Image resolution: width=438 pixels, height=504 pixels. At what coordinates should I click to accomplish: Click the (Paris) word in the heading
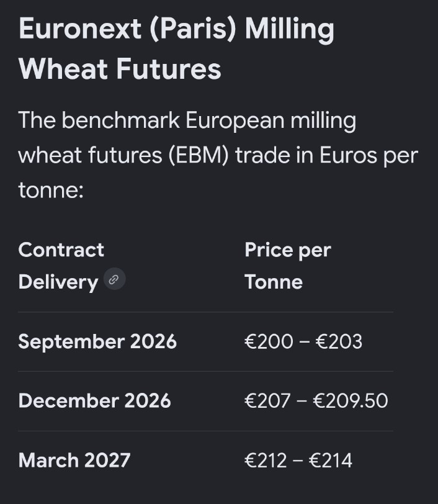click(x=193, y=29)
